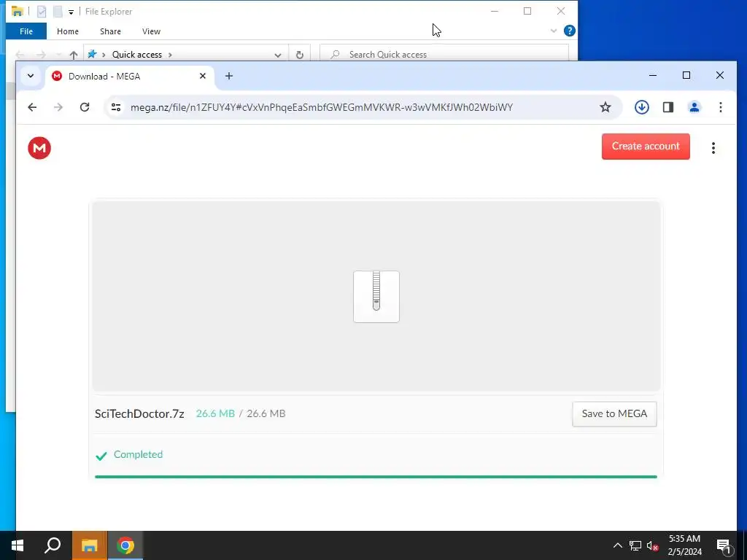Click the Create account button
The height and width of the screenshot is (560, 747).
[x=646, y=146]
